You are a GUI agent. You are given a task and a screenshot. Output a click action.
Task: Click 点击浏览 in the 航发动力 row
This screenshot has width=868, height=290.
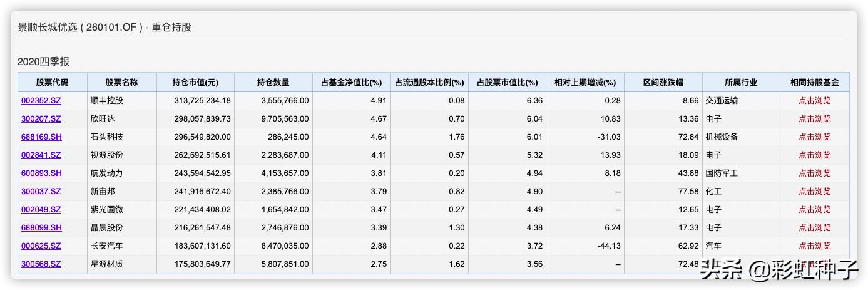pos(814,173)
